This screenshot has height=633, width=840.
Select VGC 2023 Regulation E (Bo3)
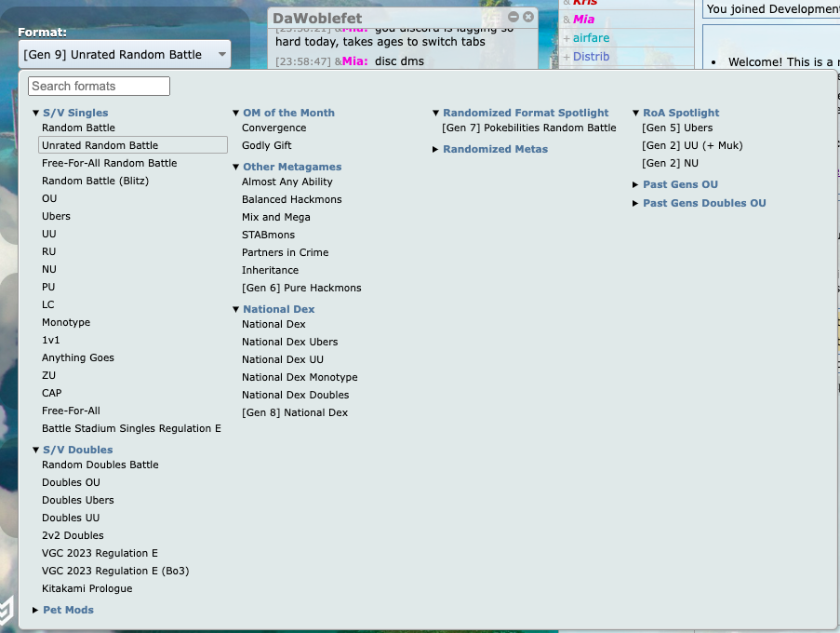[x=115, y=571]
